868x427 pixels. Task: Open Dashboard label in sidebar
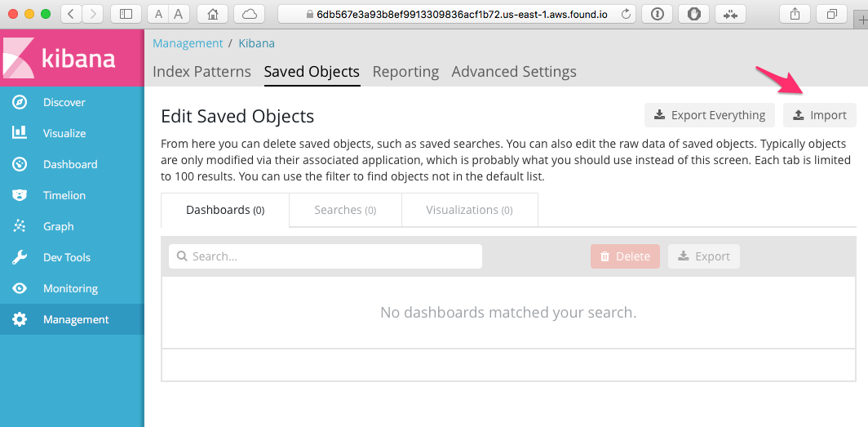[x=70, y=164]
